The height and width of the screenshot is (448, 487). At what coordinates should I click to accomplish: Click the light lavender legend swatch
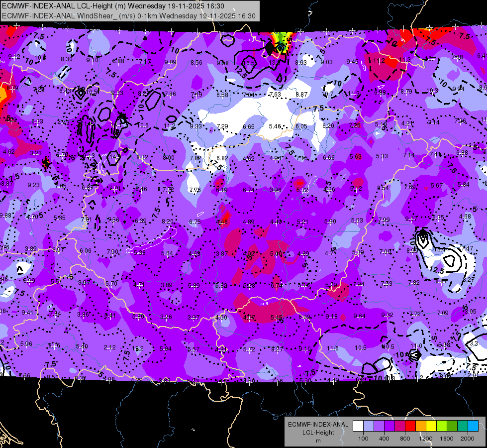coord(369,426)
